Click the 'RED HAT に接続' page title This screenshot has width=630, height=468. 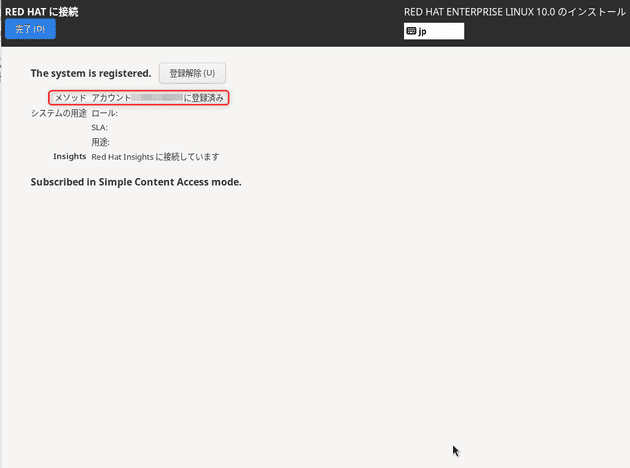(x=41, y=12)
